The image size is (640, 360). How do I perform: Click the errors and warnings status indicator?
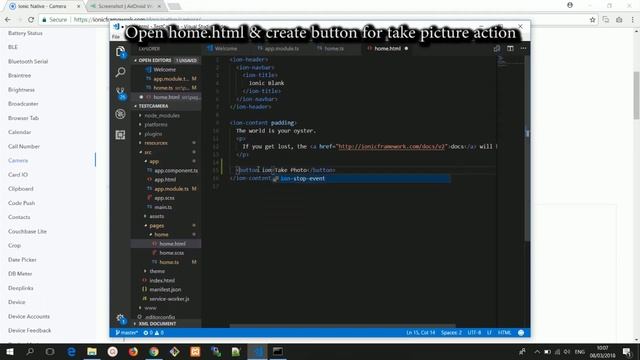[x=153, y=333]
